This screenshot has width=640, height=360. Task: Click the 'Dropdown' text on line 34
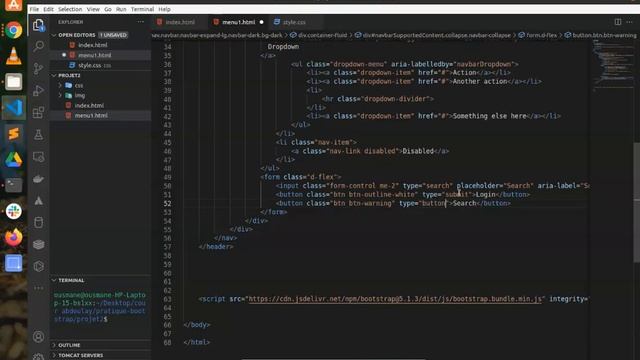283,47
